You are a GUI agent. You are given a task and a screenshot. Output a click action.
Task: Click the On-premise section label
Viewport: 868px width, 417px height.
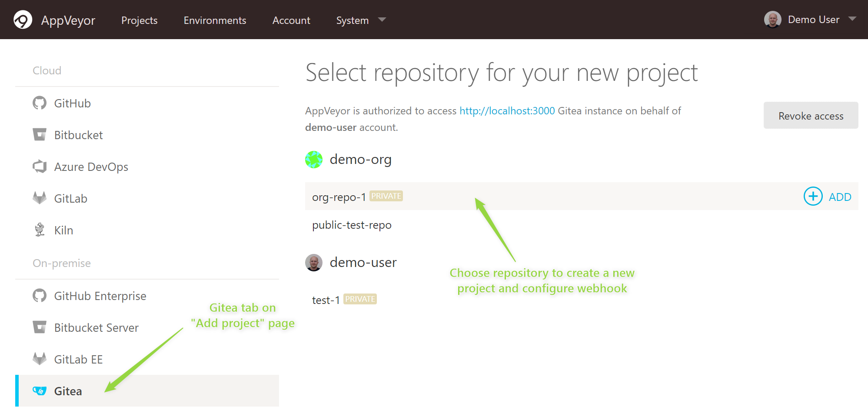pyautogui.click(x=62, y=263)
